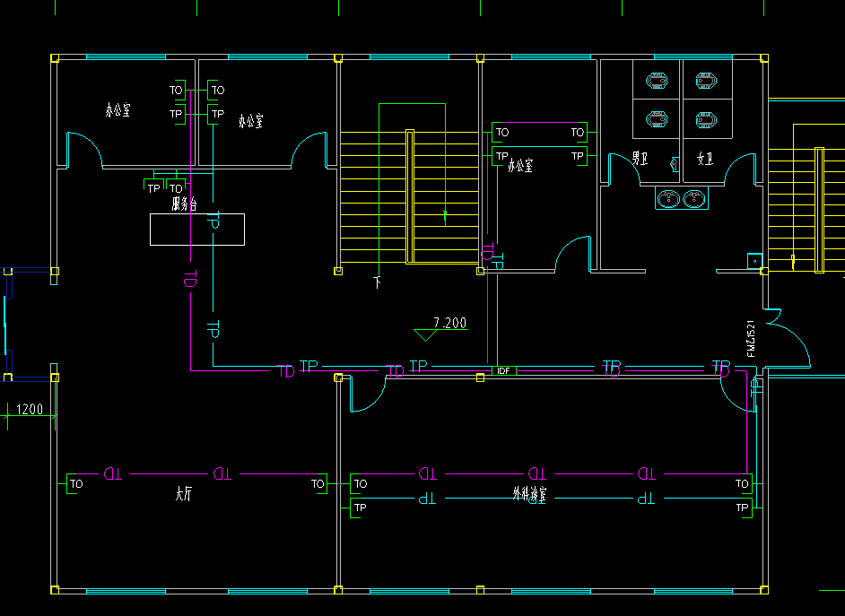The width and height of the screenshot is (845, 616).
Task: Select the IDF distribution frame box
Action: point(504,370)
